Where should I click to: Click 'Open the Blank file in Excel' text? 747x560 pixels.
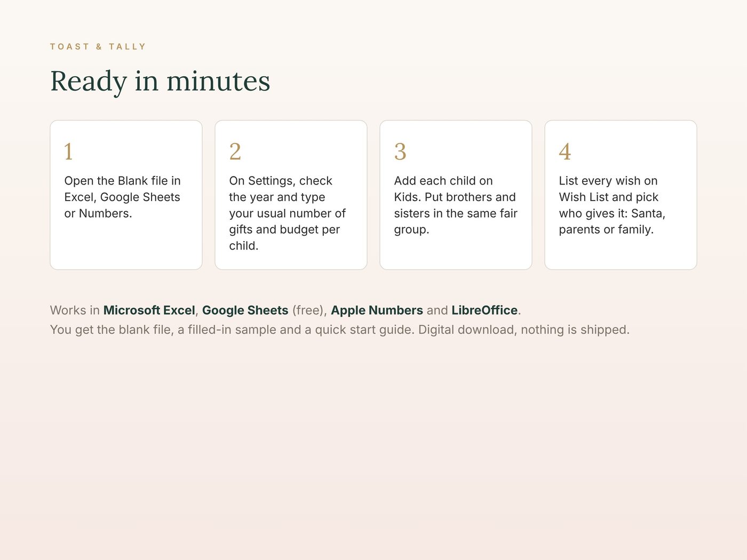(123, 197)
